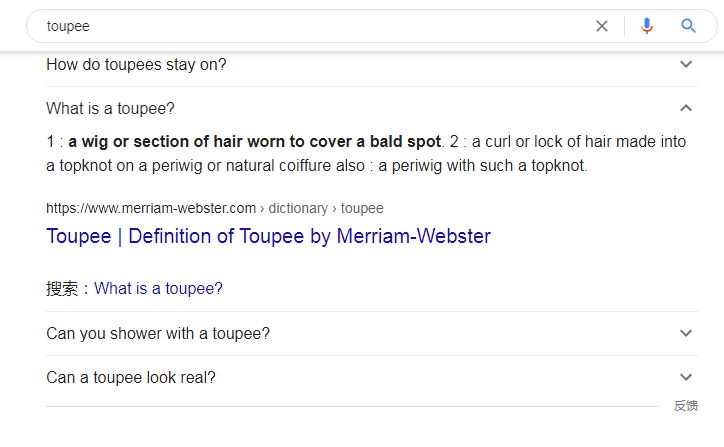Expand 'Can you shower with a toupee?' chevron

click(686, 333)
